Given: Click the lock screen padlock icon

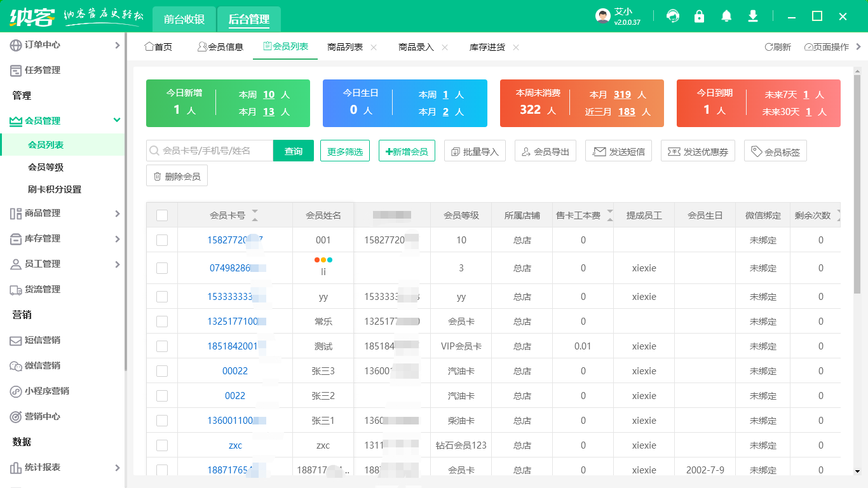Looking at the screenshot, I should click(699, 17).
